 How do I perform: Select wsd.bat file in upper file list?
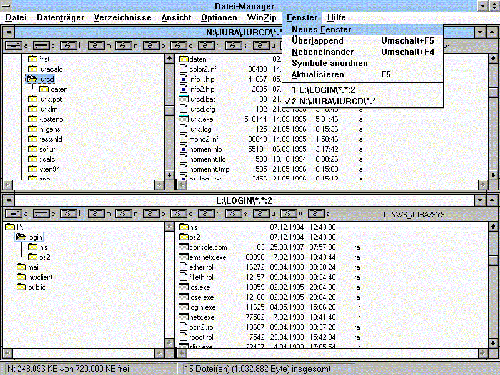[198, 99]
